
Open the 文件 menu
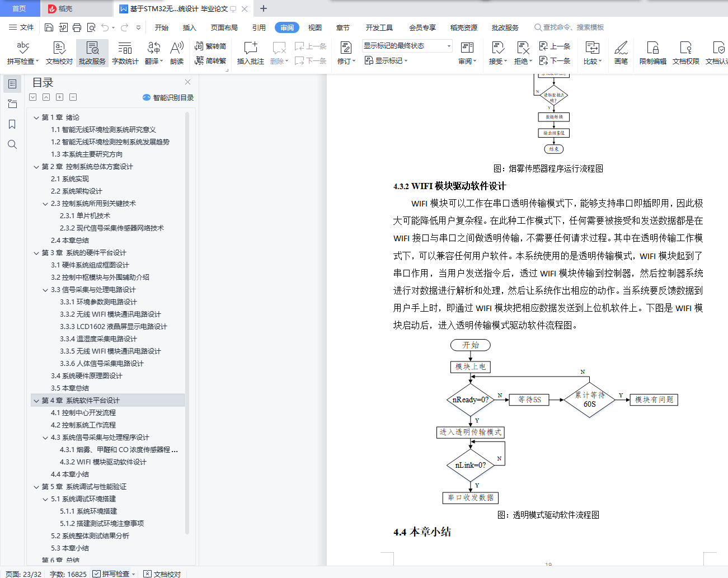pyautogui.click(x=22, y=27)
